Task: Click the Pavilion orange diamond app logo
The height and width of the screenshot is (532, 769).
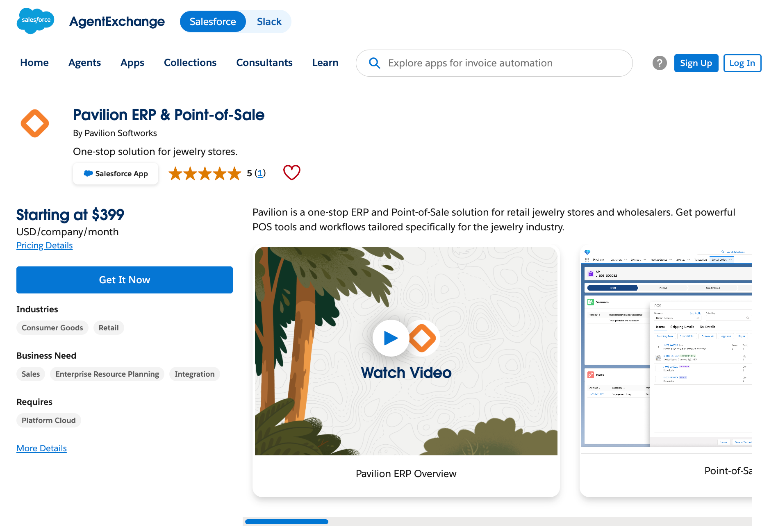Action: [x=35, y=123]
